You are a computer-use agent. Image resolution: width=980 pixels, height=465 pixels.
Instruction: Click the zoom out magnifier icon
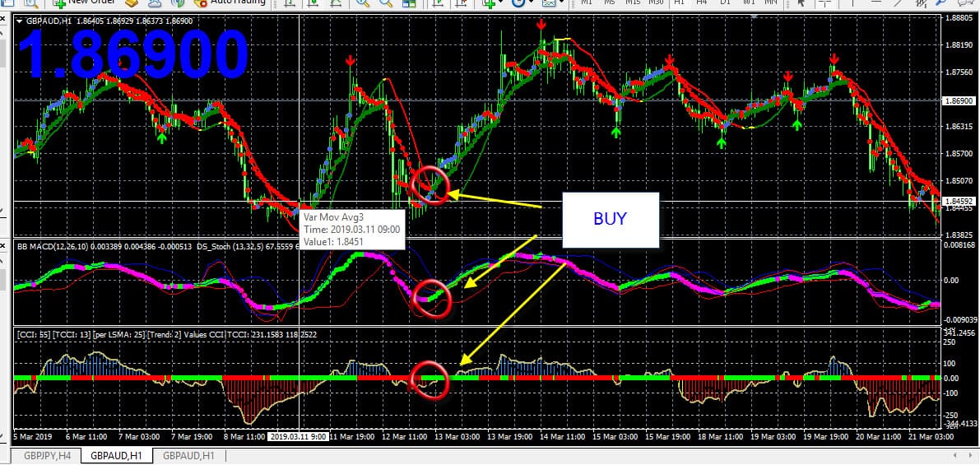tap(384, 3)
